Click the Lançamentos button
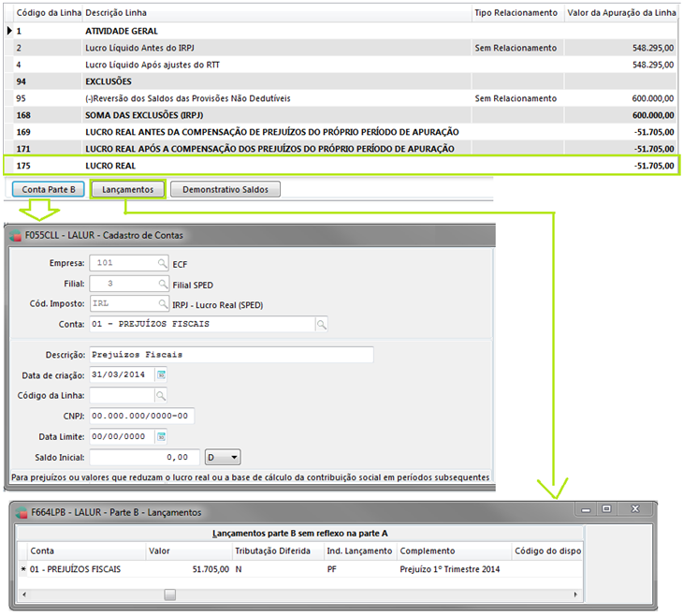 tap(127, 190)
